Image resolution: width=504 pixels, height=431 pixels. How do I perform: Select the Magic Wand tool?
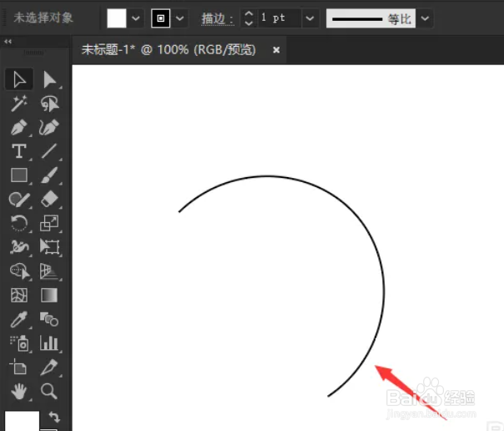19,104
